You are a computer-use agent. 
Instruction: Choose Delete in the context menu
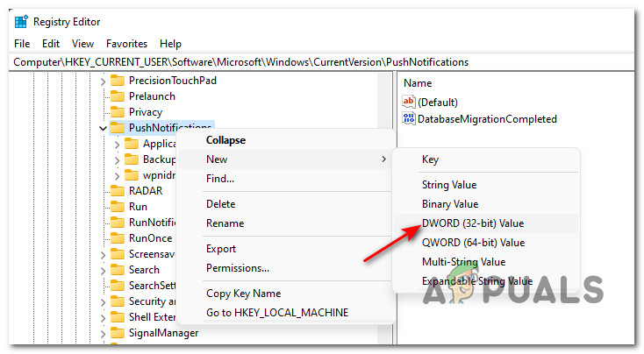click(x=284, y=204)
